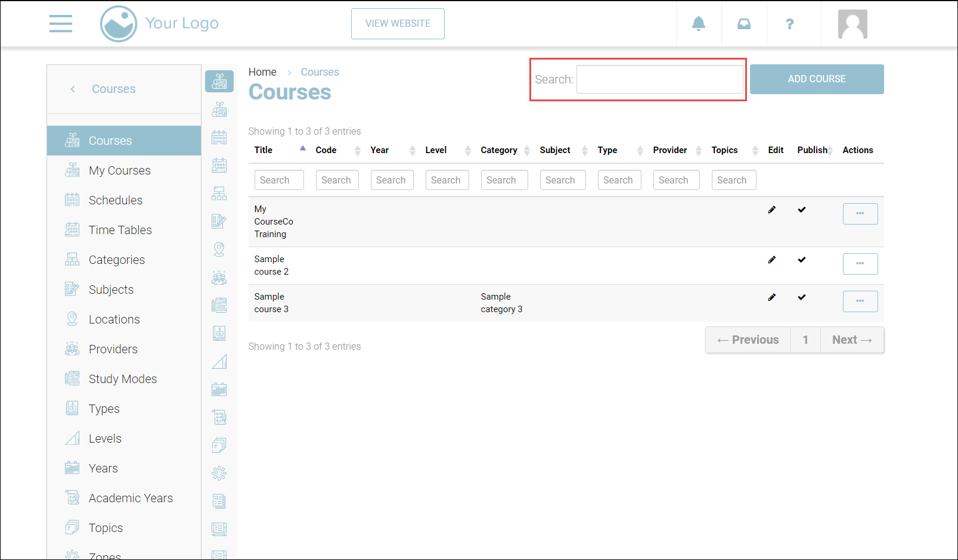Screen dimensions: 958x560
Task: Click the ADD COURSE button
Action: click(816, 79)
